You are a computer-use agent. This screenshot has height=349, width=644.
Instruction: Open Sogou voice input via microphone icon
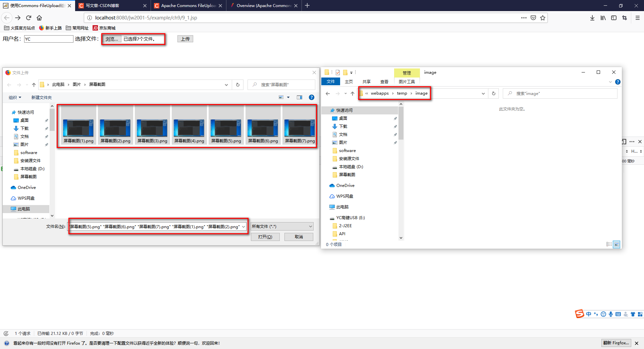tap(611, 314)
